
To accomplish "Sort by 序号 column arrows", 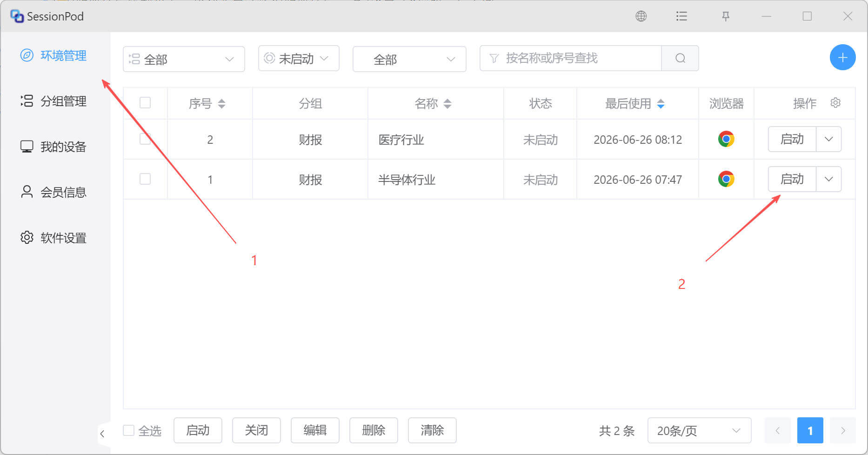I will (222, 104).
